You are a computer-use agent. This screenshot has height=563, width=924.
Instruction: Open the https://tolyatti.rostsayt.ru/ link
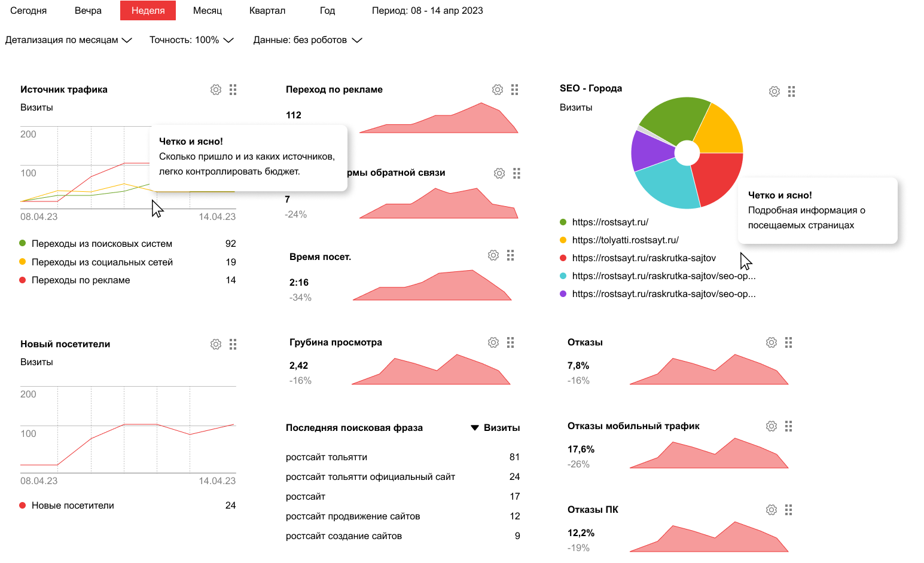(x=625, y=240)
